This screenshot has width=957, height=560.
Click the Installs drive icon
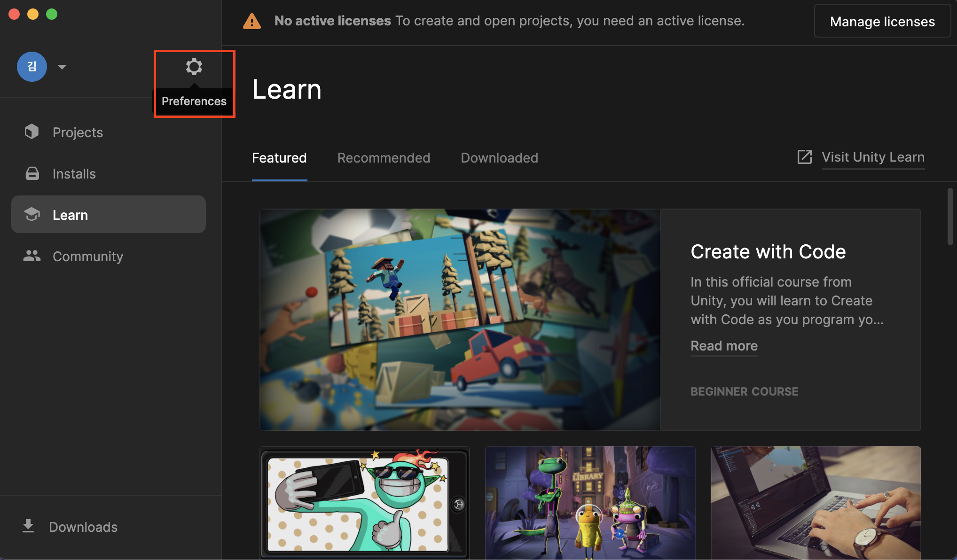click(x=32, y=173)
